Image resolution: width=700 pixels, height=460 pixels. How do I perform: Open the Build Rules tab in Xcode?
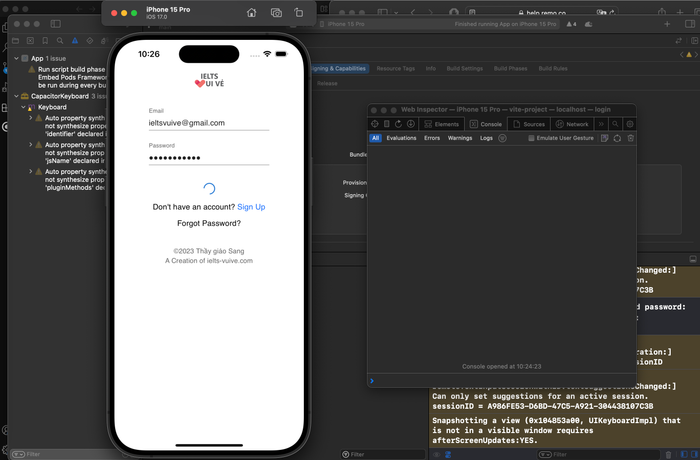pos(553,69)
